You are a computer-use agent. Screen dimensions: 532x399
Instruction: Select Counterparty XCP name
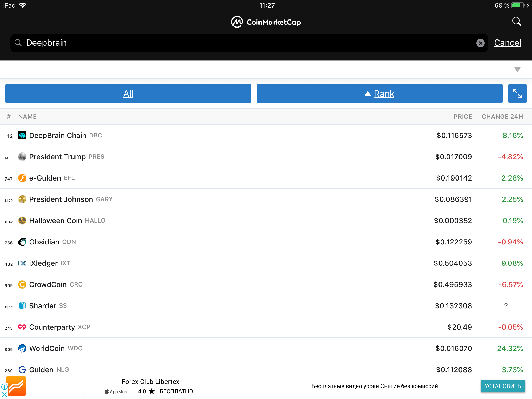click(x=60, y=327)
